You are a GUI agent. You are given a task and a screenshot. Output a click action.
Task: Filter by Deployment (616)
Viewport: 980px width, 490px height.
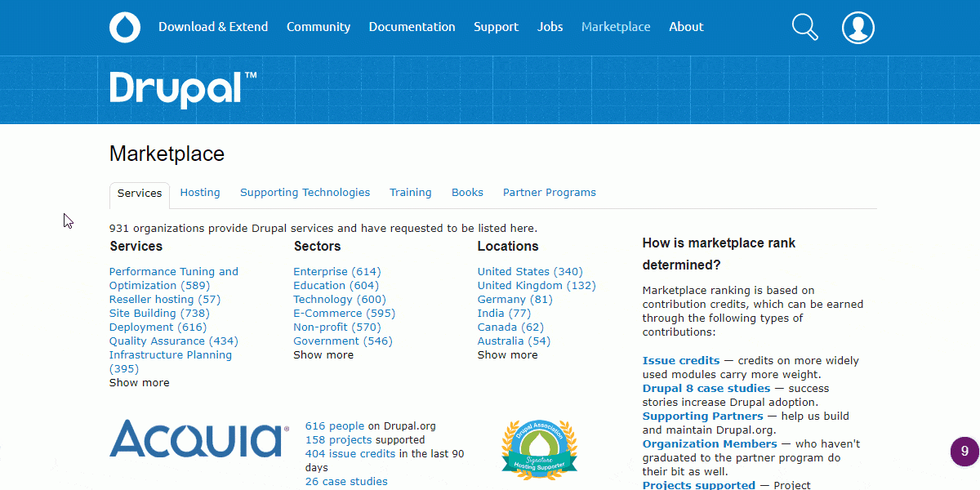tap(158, 327)
